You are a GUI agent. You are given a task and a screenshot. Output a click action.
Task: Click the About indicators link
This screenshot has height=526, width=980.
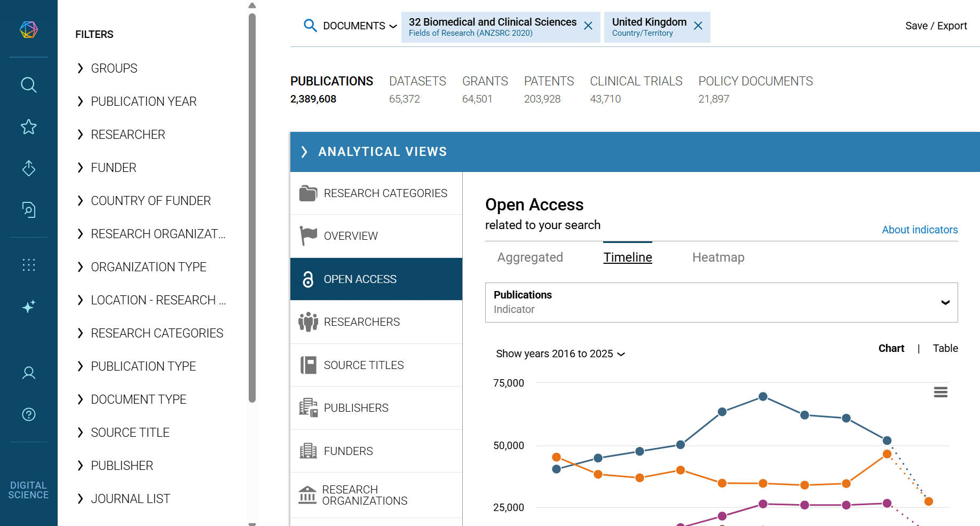[x=919, y=230]
